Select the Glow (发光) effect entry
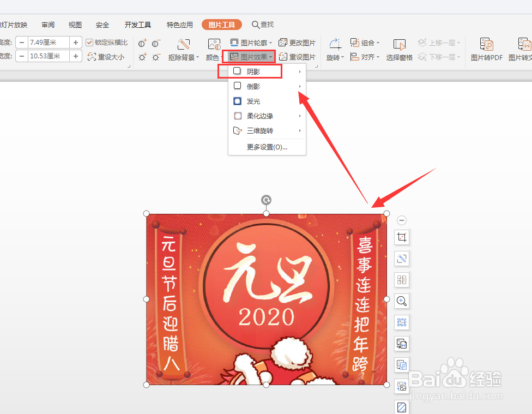 pos(267,101)
